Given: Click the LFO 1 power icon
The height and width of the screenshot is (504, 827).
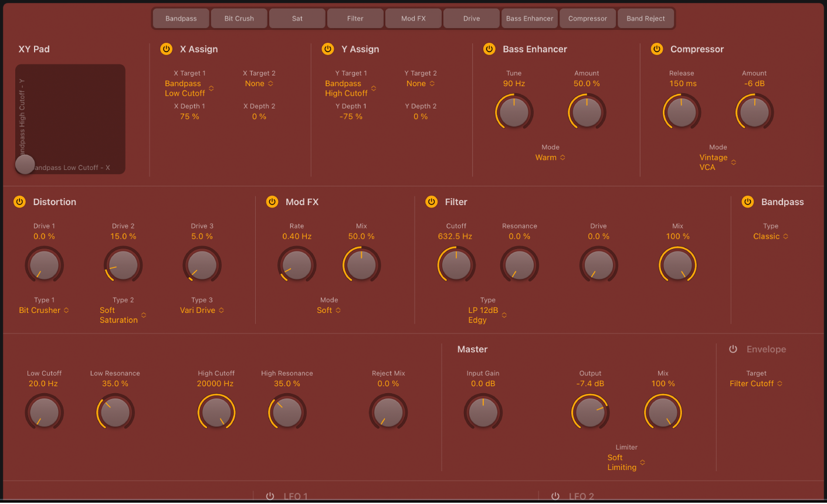Looking at the screenshot, I should [270, 496].
